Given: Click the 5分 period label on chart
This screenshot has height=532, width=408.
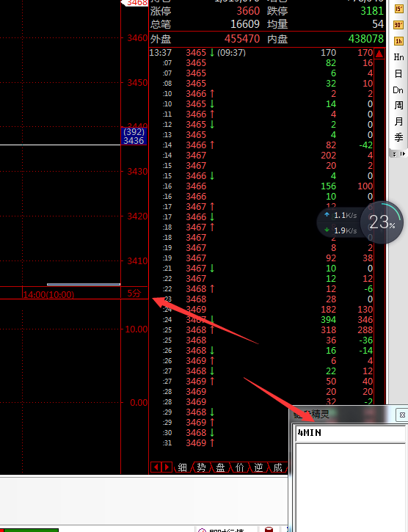Looking at the screenshot, I should tap(134, 294).
